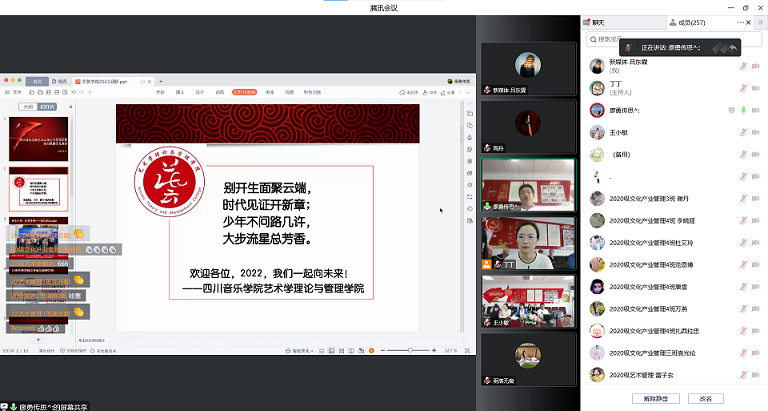This screenshot has height=411, width=768.
Task: Click the speaker icon in speaking banner
Action: click(628, 47)
